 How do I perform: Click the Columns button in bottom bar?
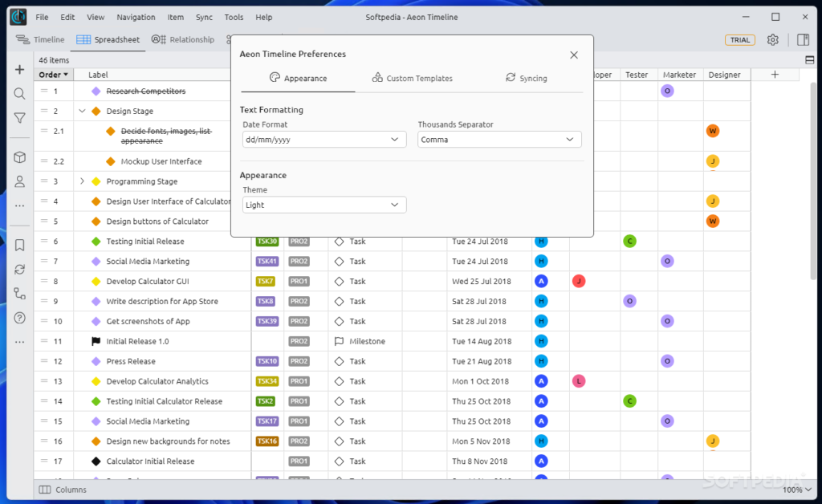coord(63,490)
